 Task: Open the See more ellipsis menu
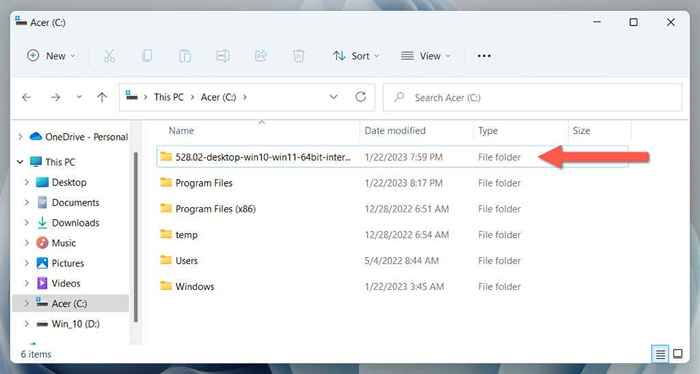(x=484, y=56)
